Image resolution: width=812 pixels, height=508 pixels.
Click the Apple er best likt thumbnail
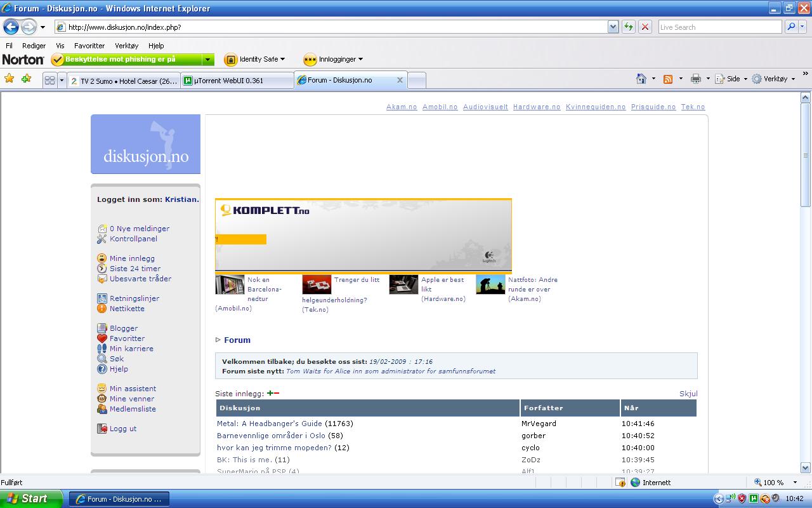pos(403,284)
